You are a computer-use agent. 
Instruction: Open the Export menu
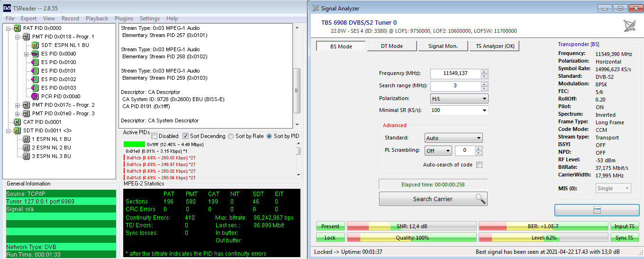coord(28,18)
